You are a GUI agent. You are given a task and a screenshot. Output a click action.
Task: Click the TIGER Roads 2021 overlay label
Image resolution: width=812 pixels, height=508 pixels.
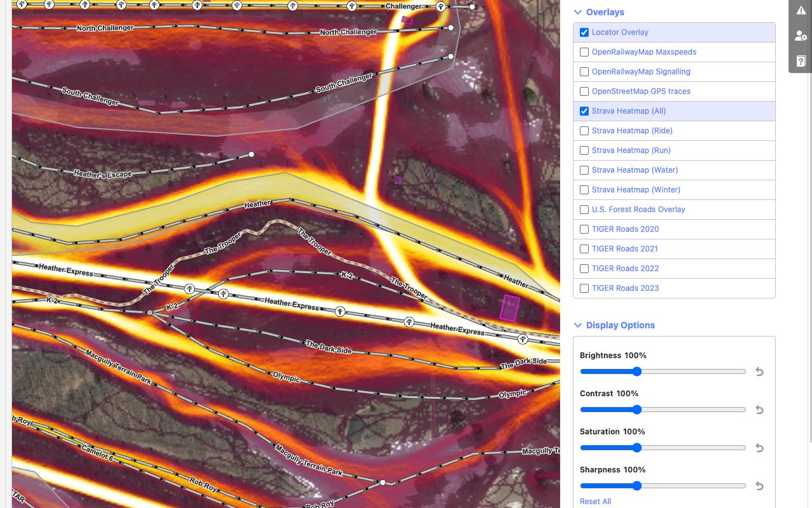point(625,249)
